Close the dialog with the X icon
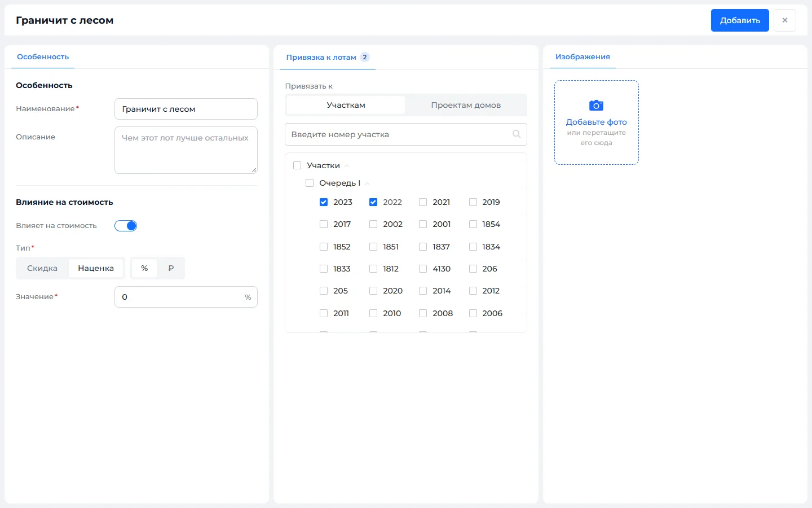 pos(784,20)
